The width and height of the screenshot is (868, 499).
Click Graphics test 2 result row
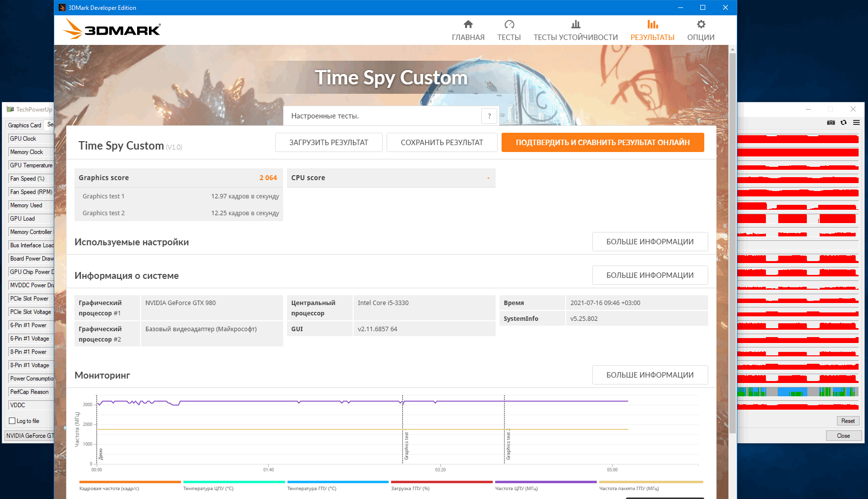tap(179, 213)
